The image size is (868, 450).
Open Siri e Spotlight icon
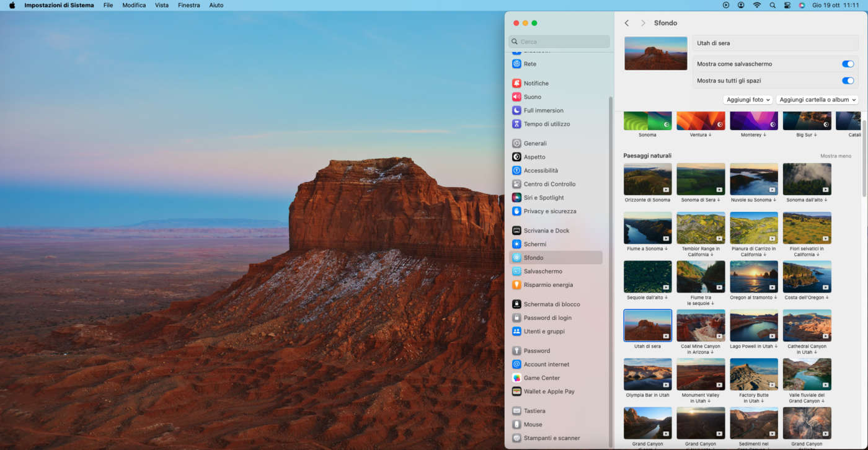coord(516,198)
